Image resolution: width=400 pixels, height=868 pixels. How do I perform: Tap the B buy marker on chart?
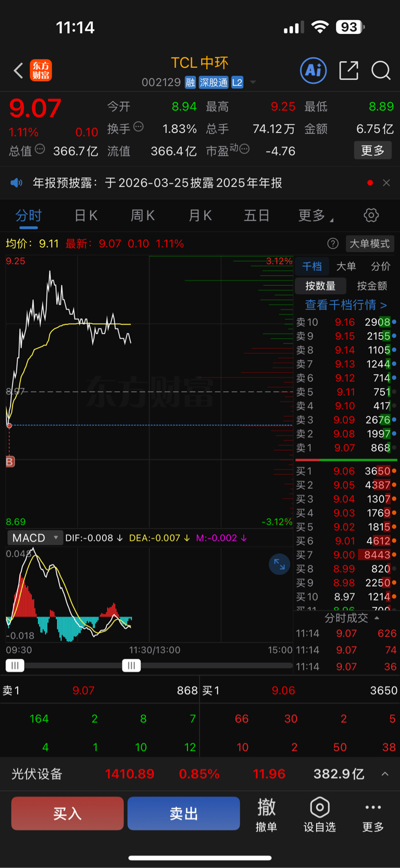click(x=10, y=461)
